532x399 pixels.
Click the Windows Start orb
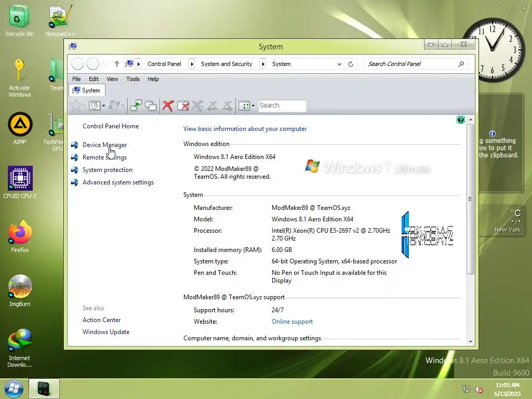(x=14, y=389)
